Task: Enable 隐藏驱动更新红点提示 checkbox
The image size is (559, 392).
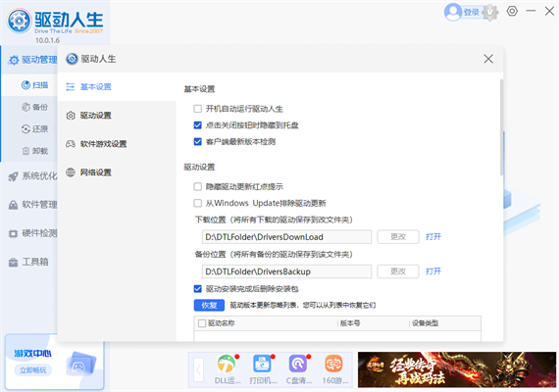Action: click(x=197, y=186)
